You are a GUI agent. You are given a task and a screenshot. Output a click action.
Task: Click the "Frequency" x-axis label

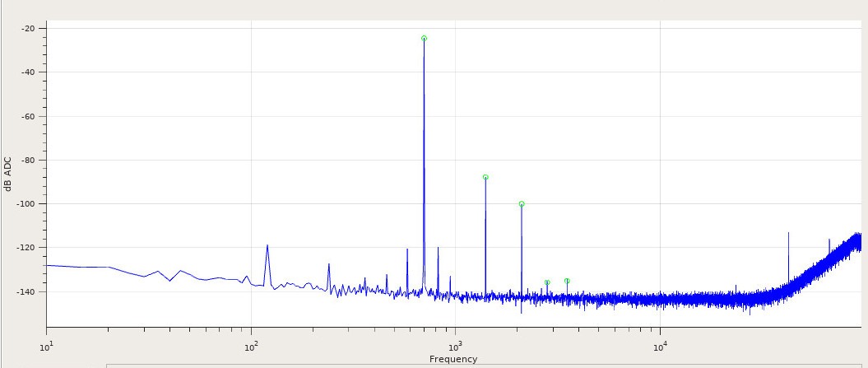(x=453, y=359)
